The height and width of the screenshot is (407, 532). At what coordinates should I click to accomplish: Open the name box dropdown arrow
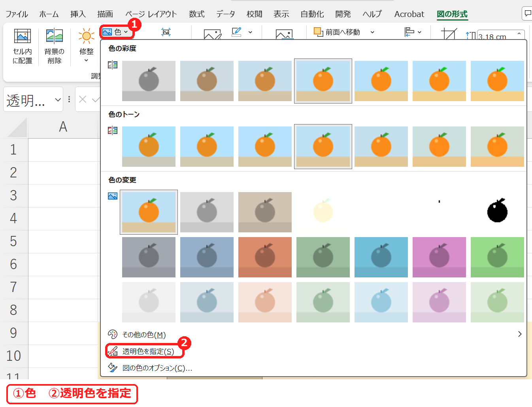click(58, 100)
